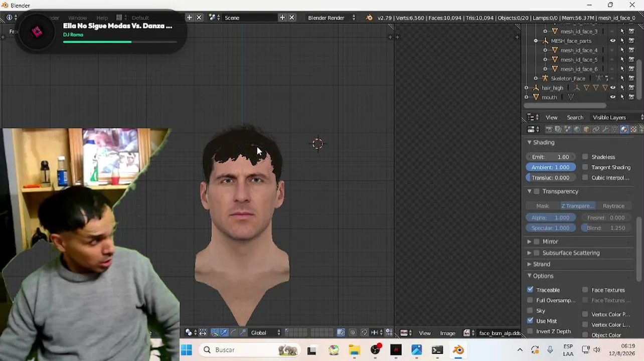644x361 pixels.
Task: Click the Alpha value slider
Action: click(x=551, y=218)
